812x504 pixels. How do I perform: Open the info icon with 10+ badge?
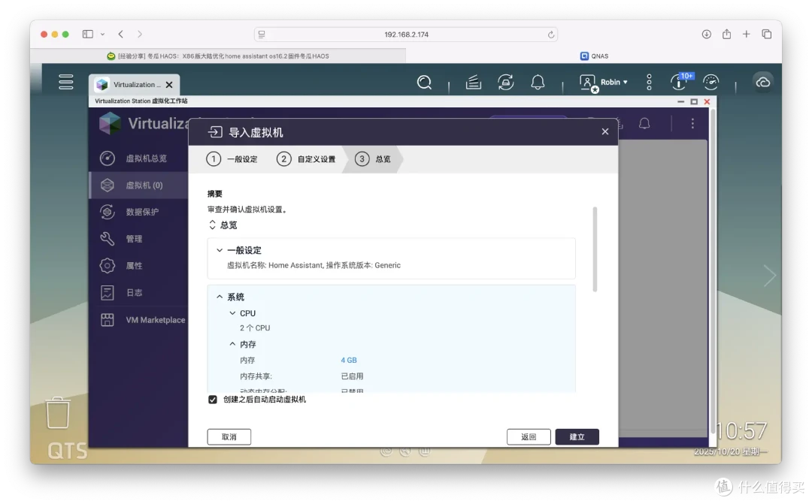tap(681, 81)
